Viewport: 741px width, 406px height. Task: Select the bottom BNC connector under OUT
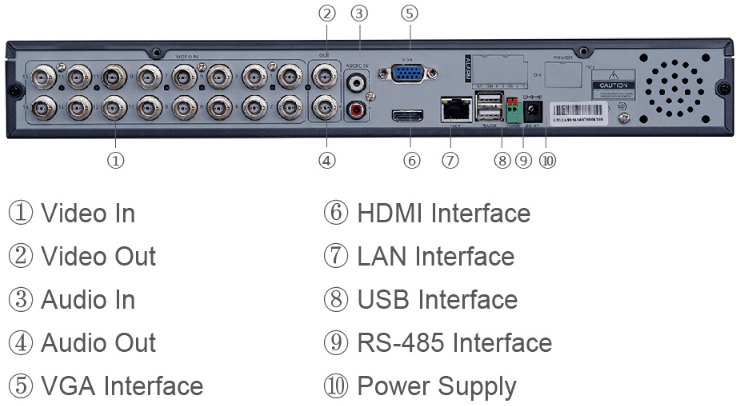pyautogui.click(x=325, y=107)
